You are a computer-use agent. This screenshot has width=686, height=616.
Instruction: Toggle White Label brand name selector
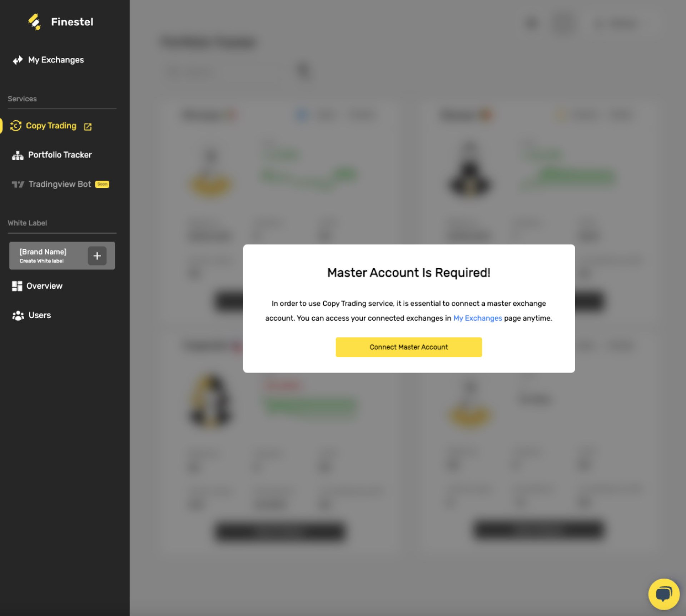coord(62,256)
